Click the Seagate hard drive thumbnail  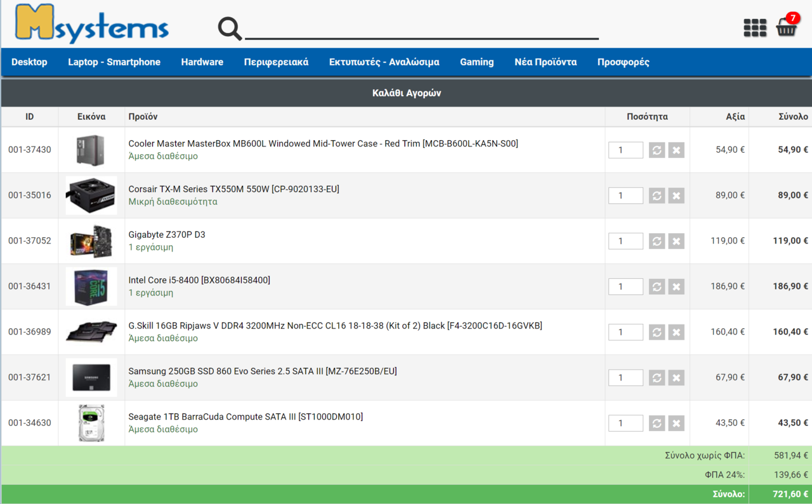tap(91, 423)
